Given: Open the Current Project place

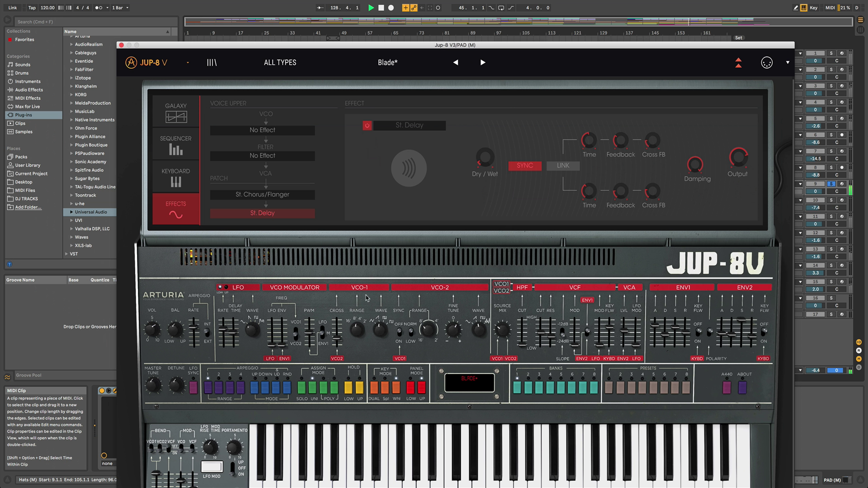Looking at the screenshot, I should 31,174.
